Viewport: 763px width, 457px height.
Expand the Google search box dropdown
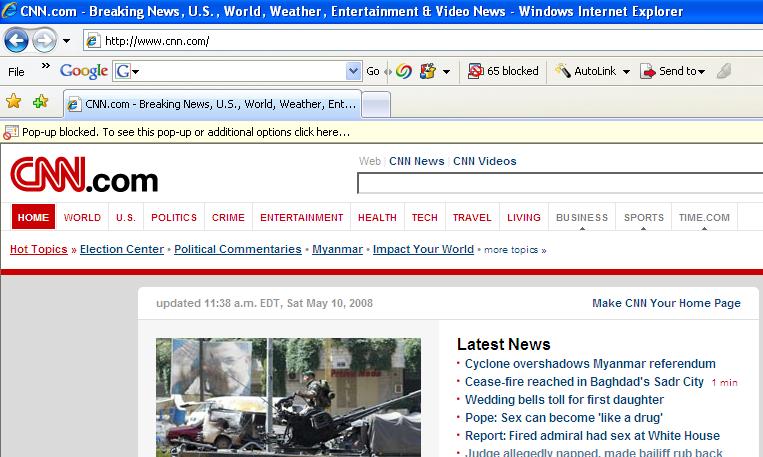click(x=353, y=71)
